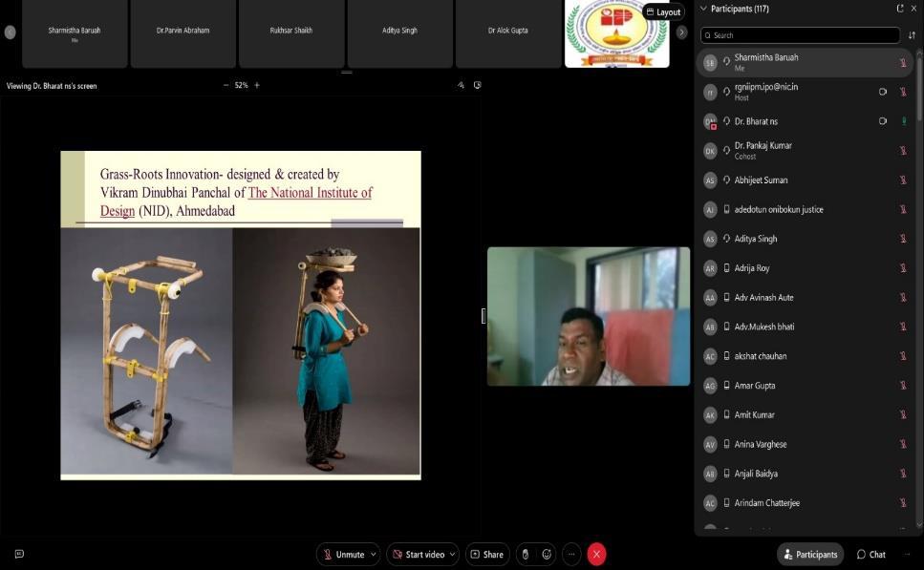The height and width of the screenshot is (570, 924).
Task: Collapse the Participants (117) section chevron
Action: (x=704, y=9)
